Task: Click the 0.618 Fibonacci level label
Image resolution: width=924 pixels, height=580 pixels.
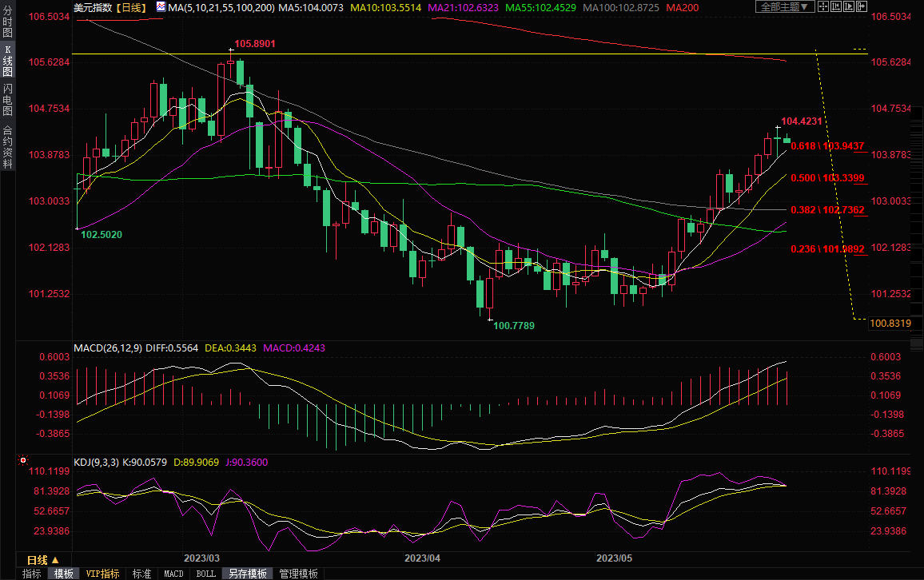Action: (827, 145)
